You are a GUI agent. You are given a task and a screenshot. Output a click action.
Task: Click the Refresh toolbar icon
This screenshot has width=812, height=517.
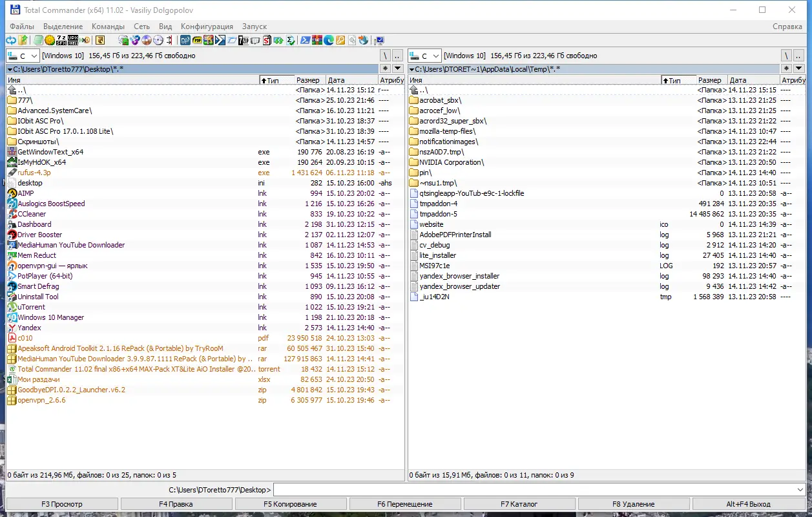(x=10, y=40)
